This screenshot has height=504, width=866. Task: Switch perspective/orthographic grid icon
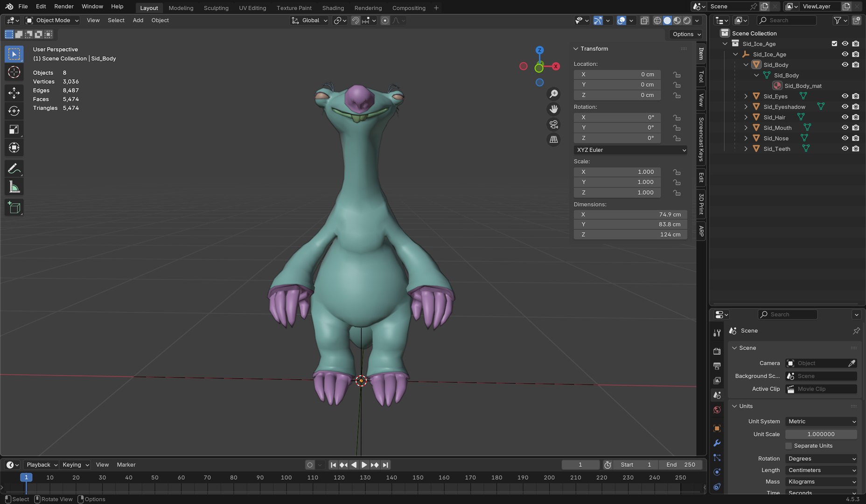(553, 140)
